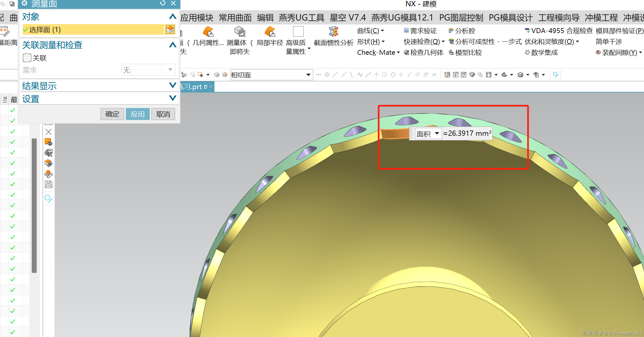Click the selection filter icon with orange square
Viewport: 644px width, 337px height.
pyautogui.click(x=200, y=75)
